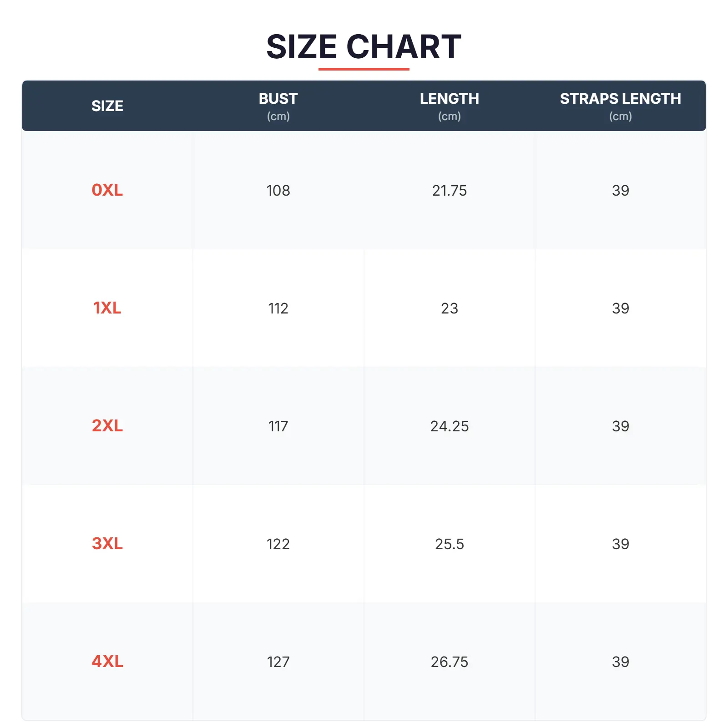The height and width of the screenshot is (728, 728).
Task: Click the LENGTH column header
Action: 449,99
